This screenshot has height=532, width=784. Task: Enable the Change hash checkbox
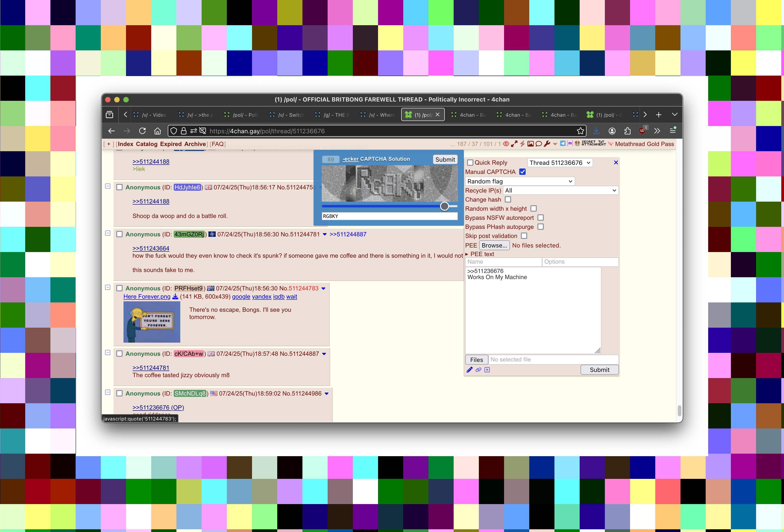[508, 199]
